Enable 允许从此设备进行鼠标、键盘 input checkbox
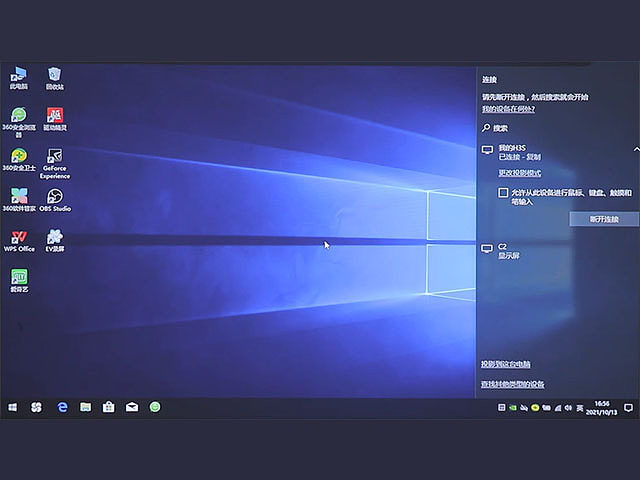The image size is (640, 480). point(503,193)
